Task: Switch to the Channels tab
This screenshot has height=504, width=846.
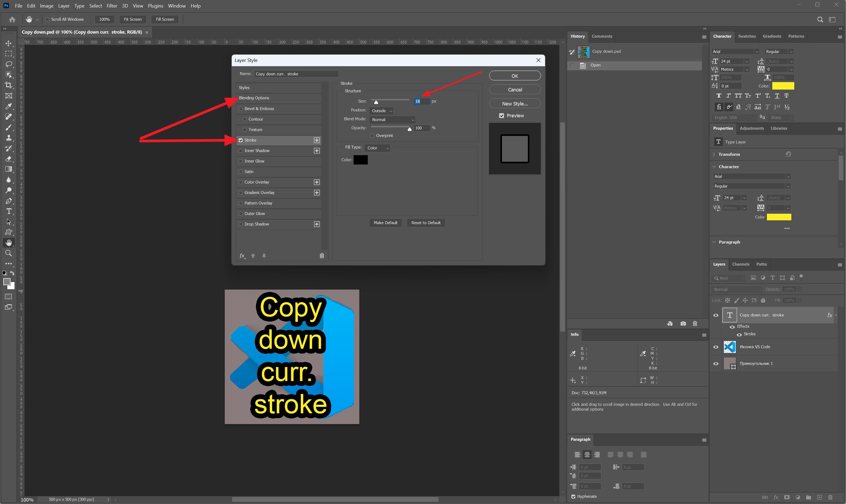Action: [740, 264]
